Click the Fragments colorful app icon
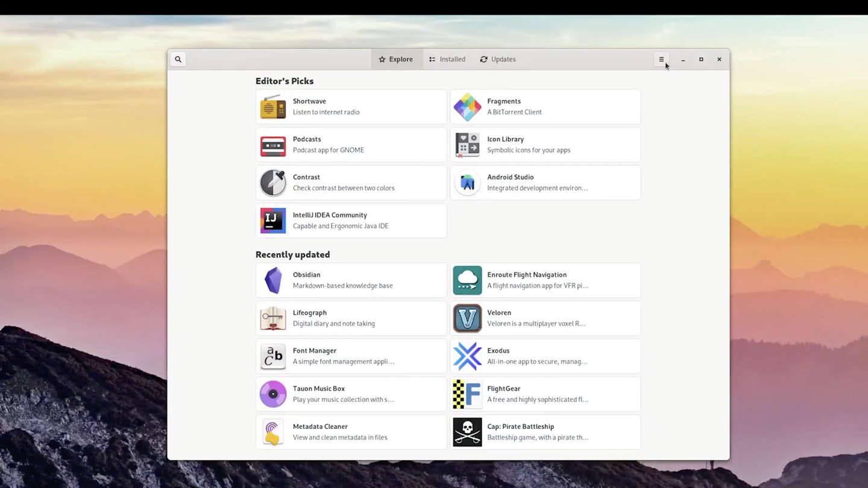This screenshot has height=488, width=868. pos(467,107)
